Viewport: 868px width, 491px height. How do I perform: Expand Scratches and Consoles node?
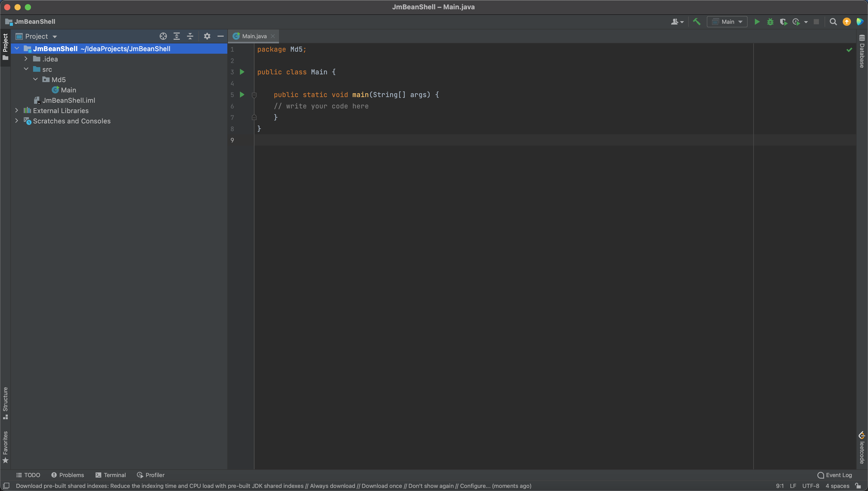coord(17,121)
